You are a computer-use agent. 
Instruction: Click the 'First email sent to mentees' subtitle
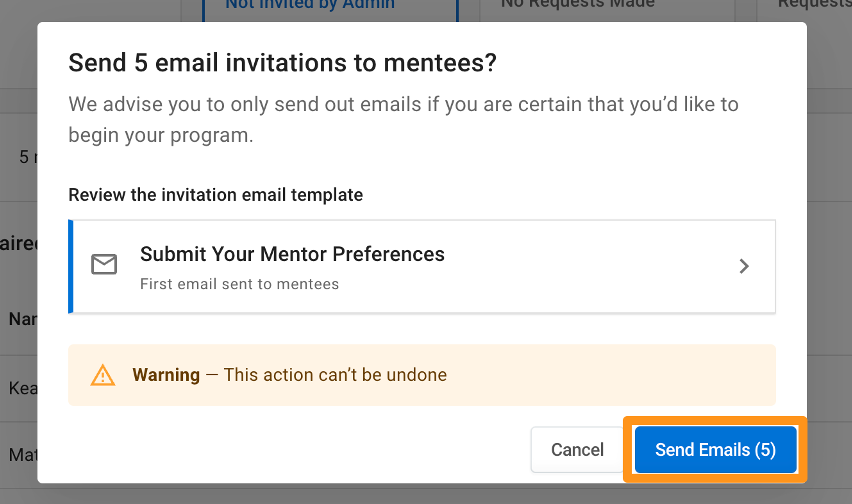pyautogui.click(x=240, y=284)
